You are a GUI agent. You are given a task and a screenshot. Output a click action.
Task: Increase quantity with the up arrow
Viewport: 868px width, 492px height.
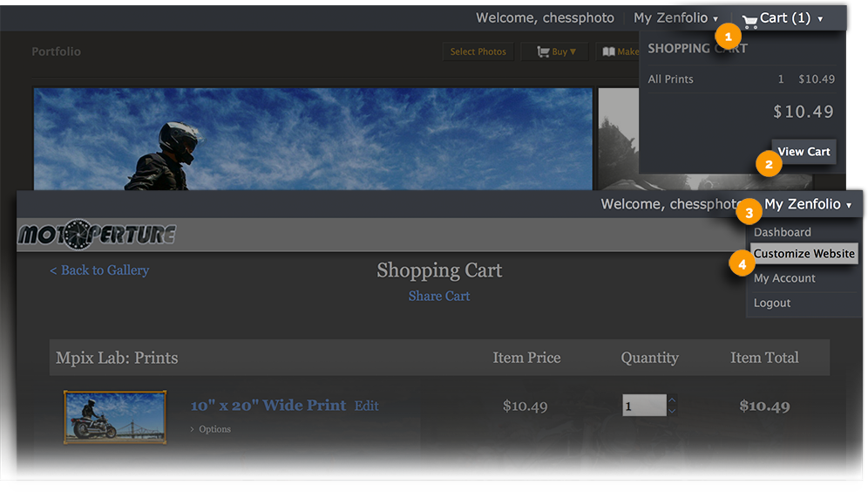pyautogui.click(x=672, y=400)
